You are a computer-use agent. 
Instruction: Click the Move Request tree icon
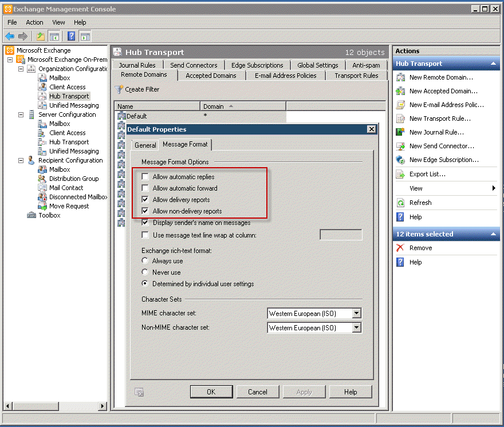pyautogui.click(x=42, y=206)
